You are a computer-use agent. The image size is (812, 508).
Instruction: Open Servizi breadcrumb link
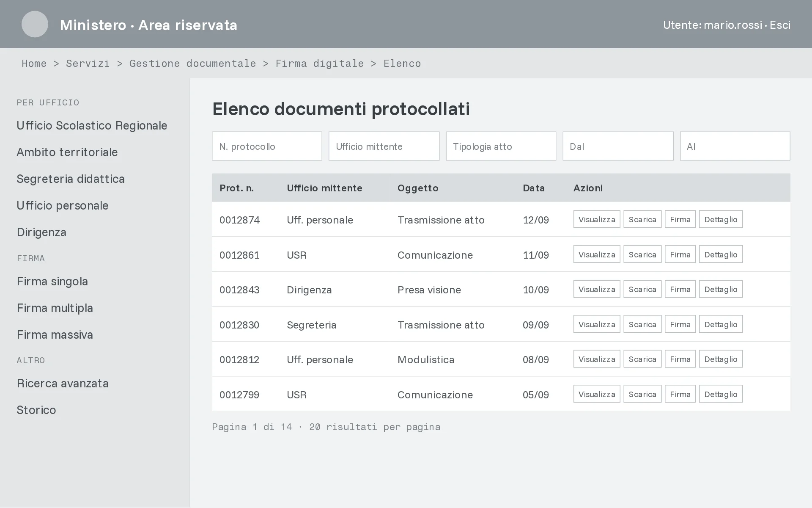point(88,63)
